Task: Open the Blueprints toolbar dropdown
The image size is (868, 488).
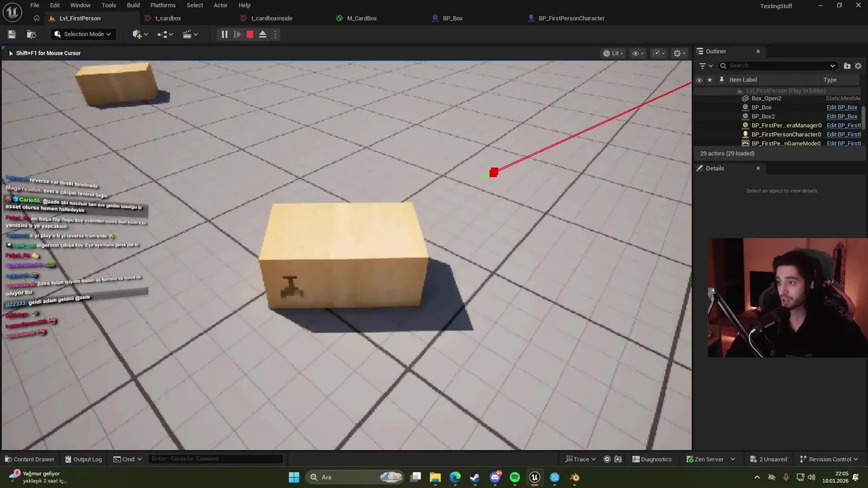Action: (x=165, y=34)
